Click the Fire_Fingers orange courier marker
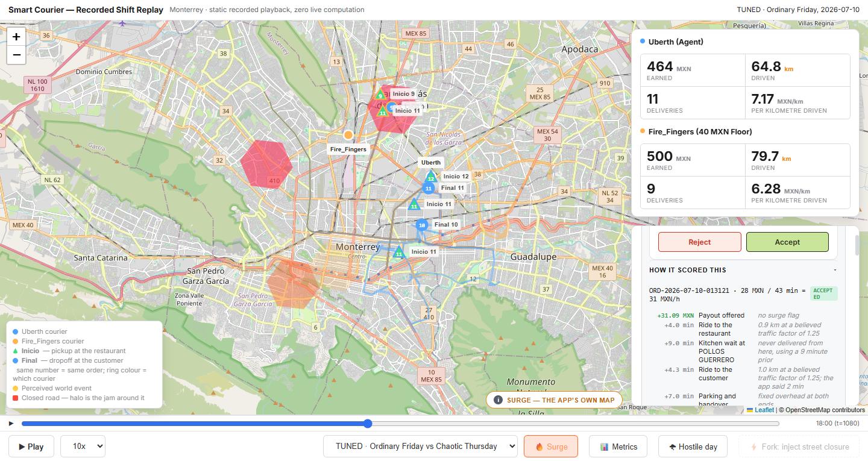868x461 pixels. (x=348, y=135)
